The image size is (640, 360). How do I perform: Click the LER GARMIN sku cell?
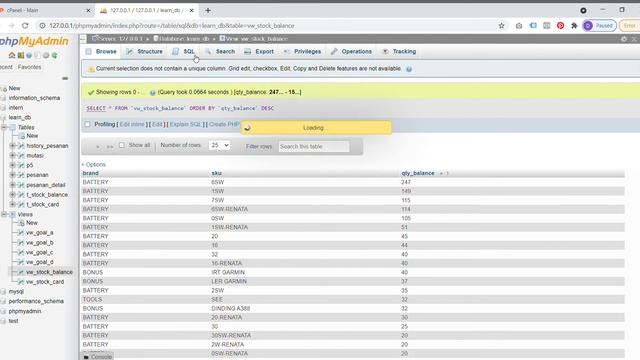click(229, 281)
